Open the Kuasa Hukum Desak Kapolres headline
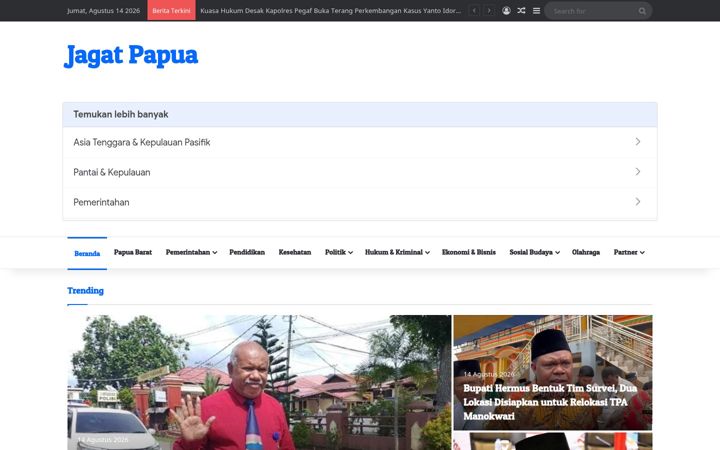The height and width of the screenshot is (450, 720). [331, 11]
